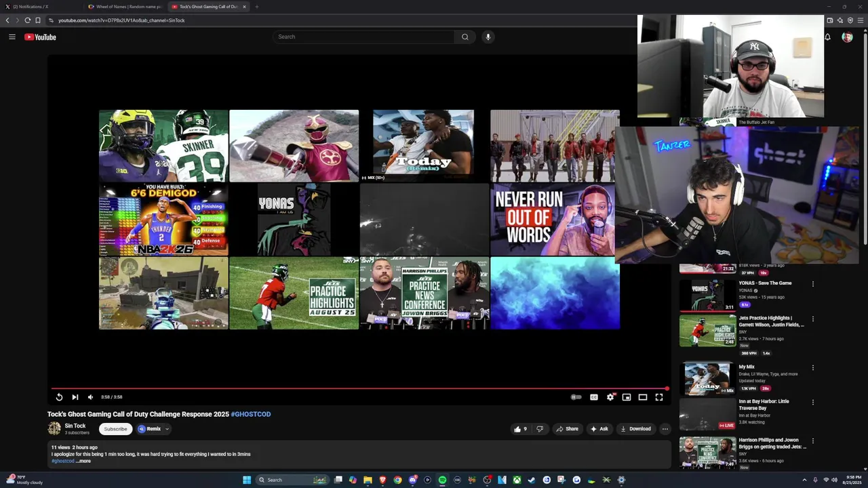This screenshot has width=868, height=488.
Task: Open options menu for YONAS - Save The Game
Action: (x=812, y=283)
